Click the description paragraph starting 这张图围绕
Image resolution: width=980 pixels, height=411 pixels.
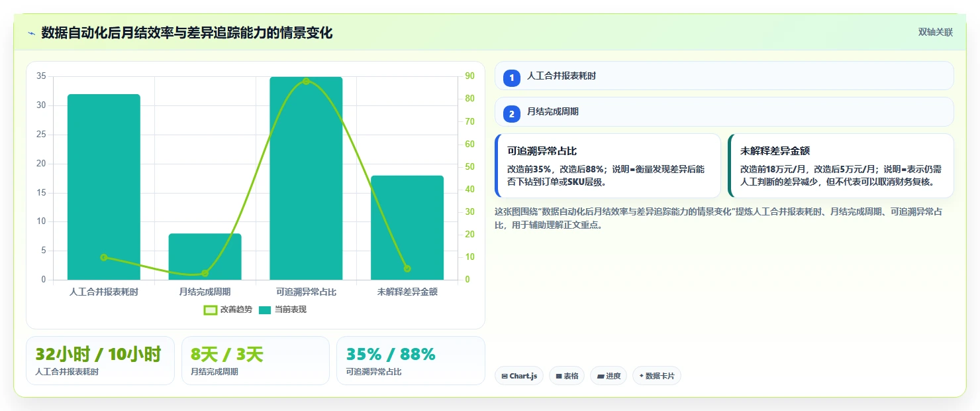719,218
